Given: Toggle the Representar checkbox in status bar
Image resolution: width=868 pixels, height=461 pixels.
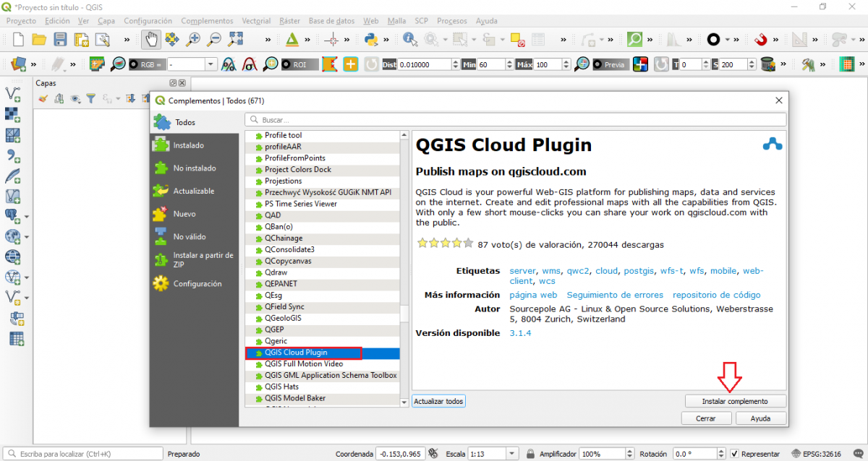Looking at the screenshot, I should pyautogui.click(x=735, y=454).
